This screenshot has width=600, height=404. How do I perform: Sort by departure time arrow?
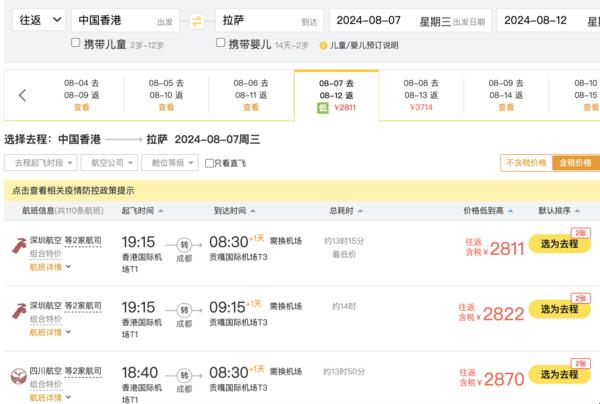tap(161, 211)
